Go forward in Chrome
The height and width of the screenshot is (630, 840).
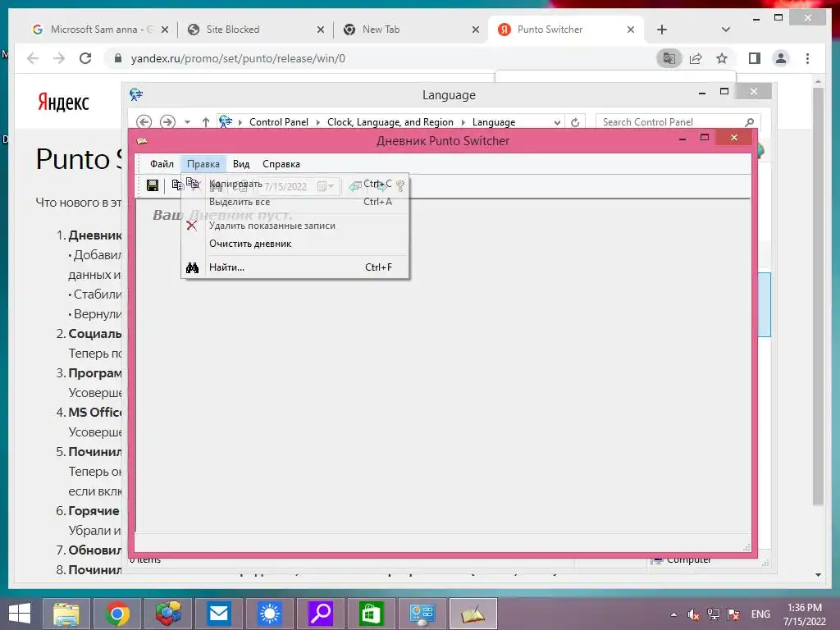(x=59, y=58)
